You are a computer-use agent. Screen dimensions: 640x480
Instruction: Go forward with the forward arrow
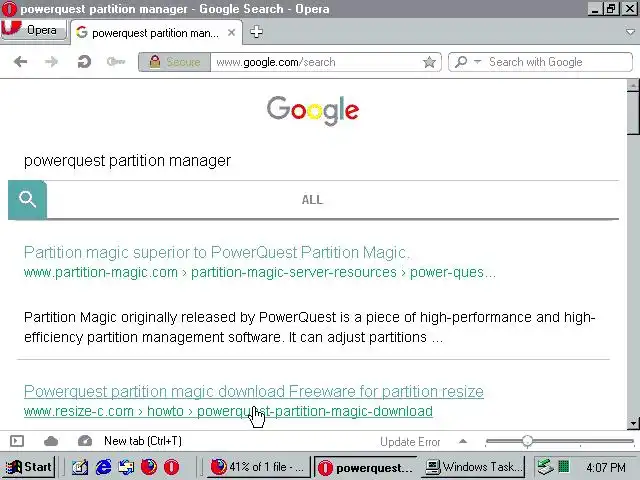click(51, 62)
